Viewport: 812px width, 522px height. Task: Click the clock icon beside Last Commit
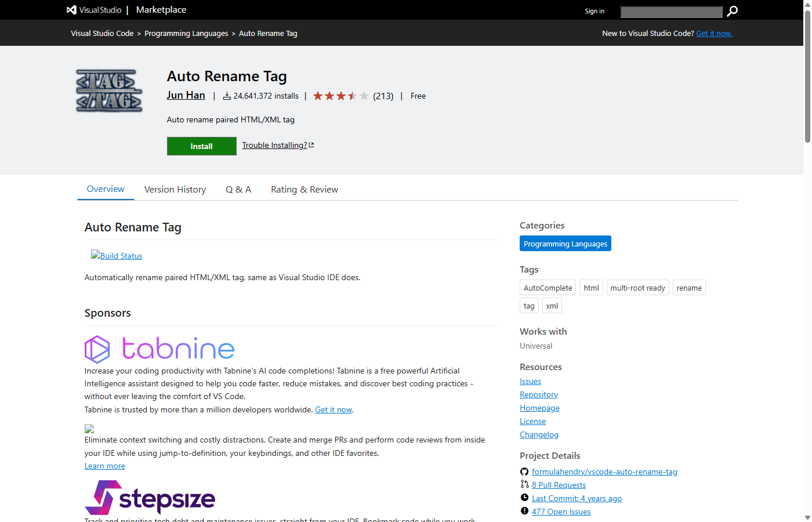point(524,498)
